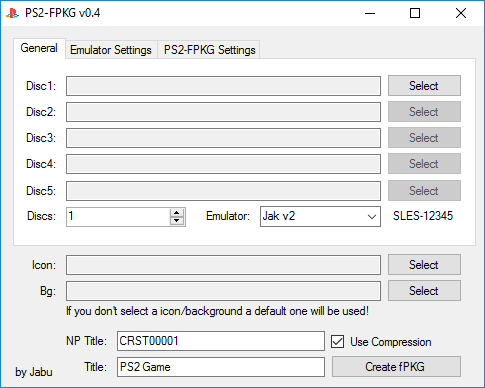Click Select button for Icon

point(424,265)
